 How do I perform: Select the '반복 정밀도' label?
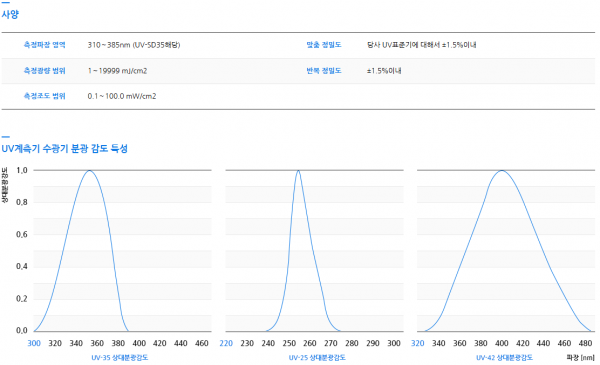[324, 70]
